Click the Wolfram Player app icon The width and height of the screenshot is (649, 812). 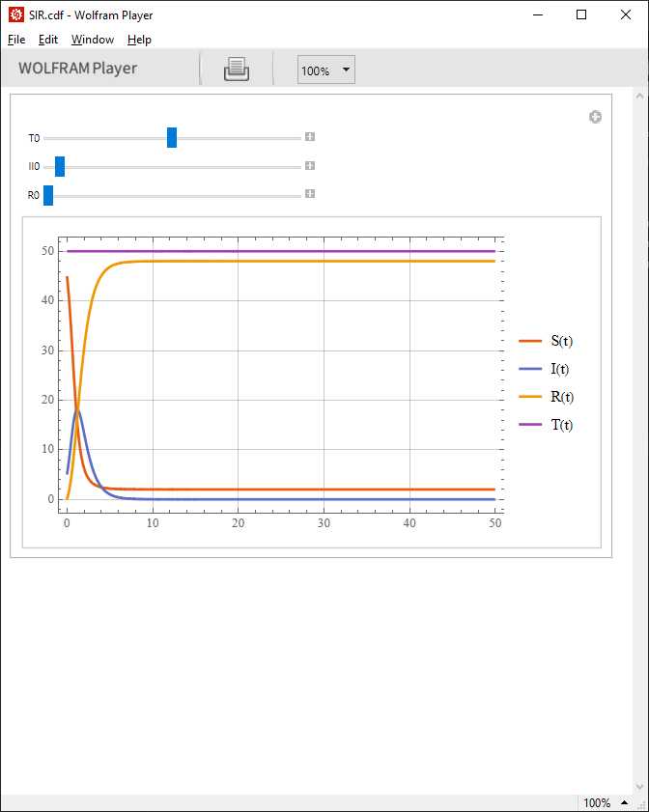tap(16, 14)
